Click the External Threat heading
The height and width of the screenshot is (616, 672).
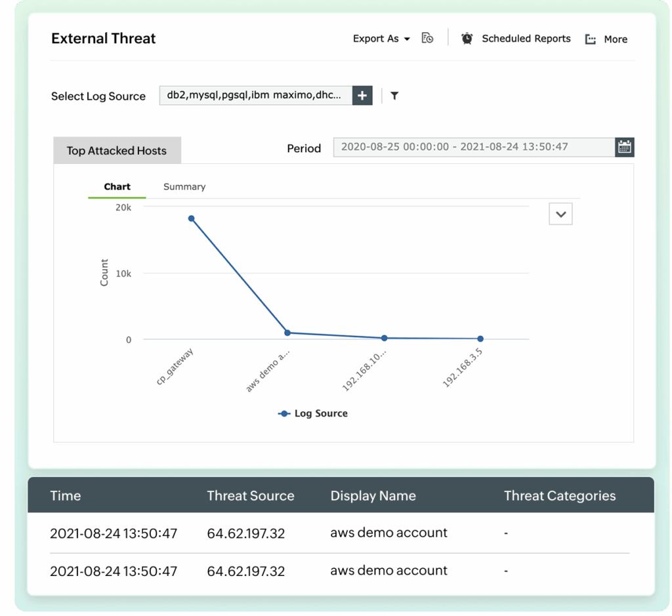click(103, 39)
